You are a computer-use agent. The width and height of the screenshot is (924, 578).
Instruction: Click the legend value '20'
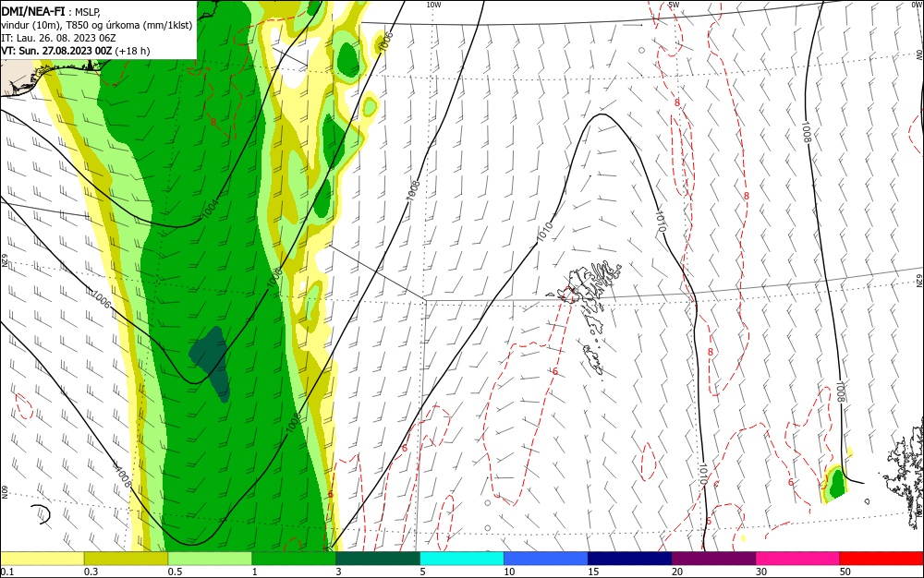(677, 572)
